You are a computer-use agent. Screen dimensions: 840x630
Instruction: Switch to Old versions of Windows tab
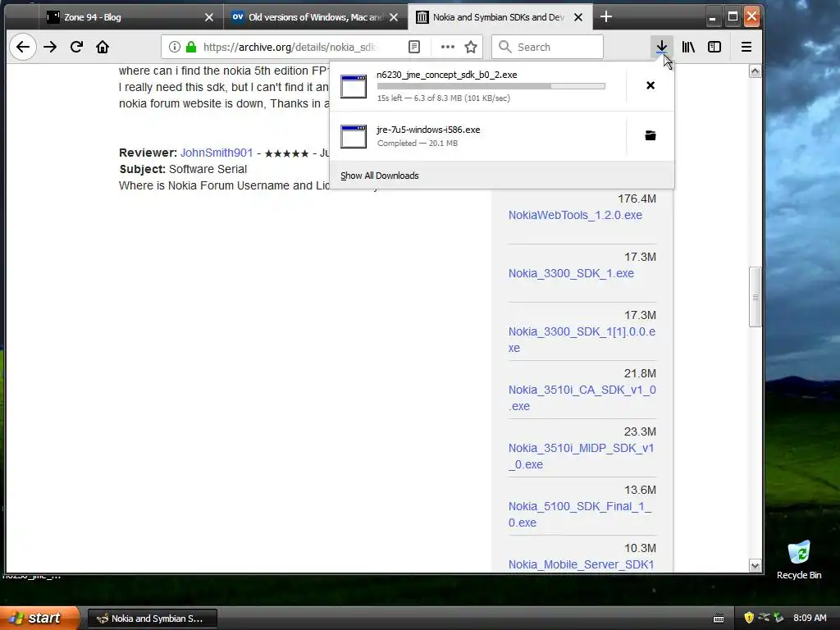315,17
